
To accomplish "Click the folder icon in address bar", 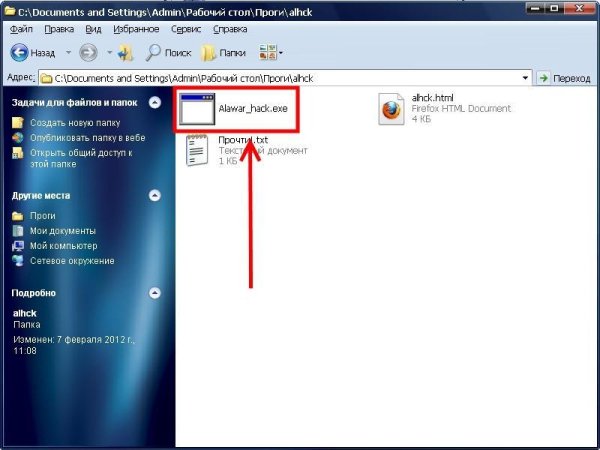I will (47, 79).
